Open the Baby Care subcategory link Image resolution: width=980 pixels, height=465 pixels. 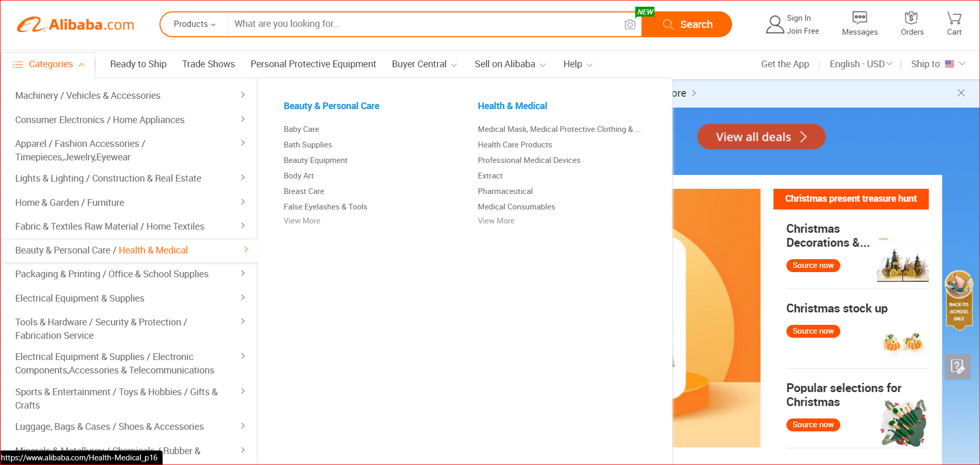tap(301, 129)
